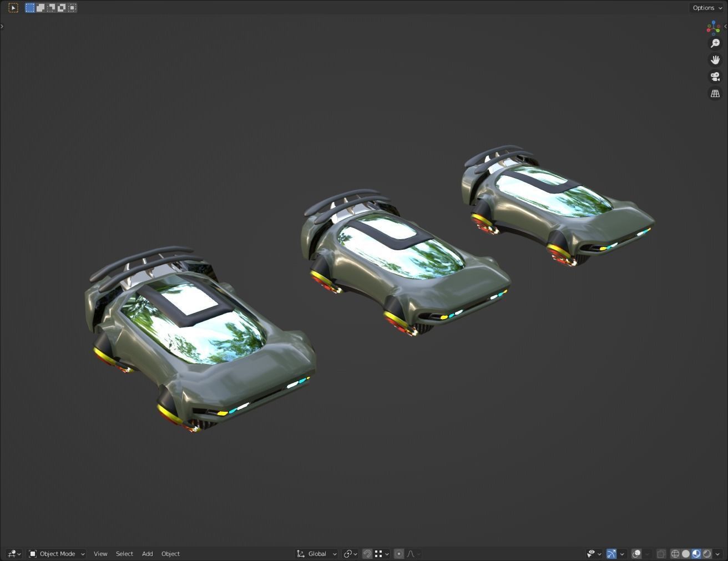Open the editor type dropdown
728x561 pixels.
click(14, 554)
